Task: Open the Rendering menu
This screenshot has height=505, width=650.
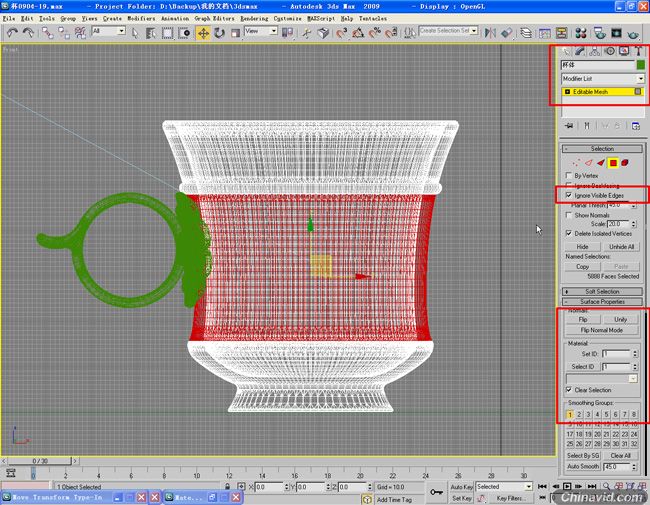Action: (254, 19)
